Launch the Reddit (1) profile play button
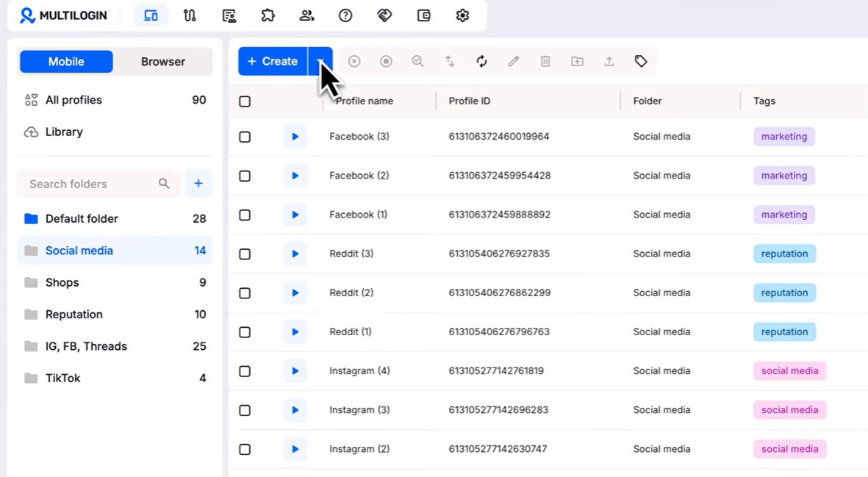Screen dimensions: 868x477 point(295,332)
